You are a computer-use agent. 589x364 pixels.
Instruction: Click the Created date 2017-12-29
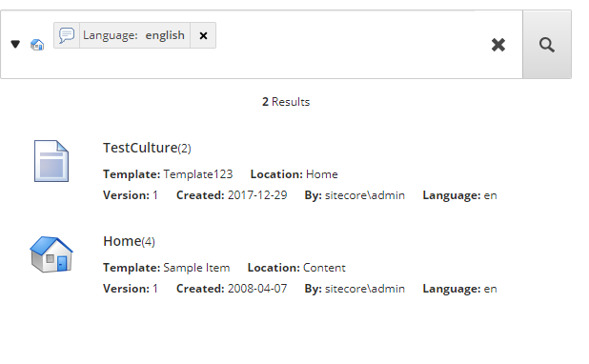257,195
